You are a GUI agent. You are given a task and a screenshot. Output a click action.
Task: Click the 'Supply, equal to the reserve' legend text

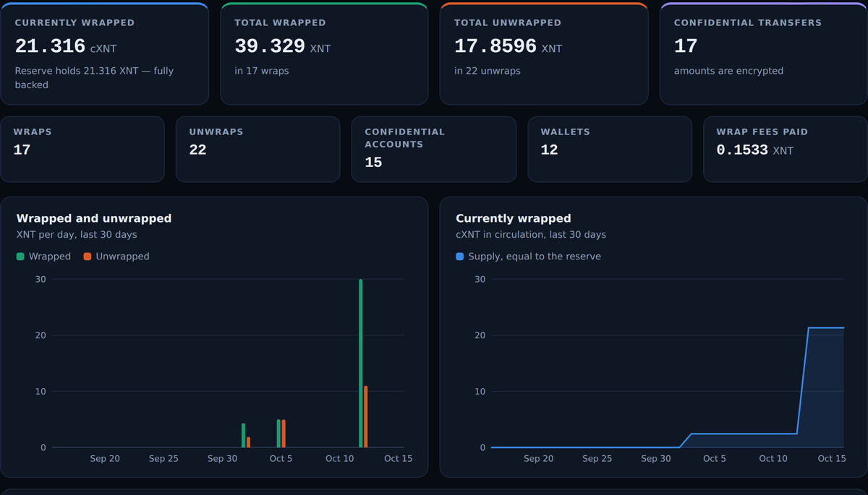tap(535, 257)
